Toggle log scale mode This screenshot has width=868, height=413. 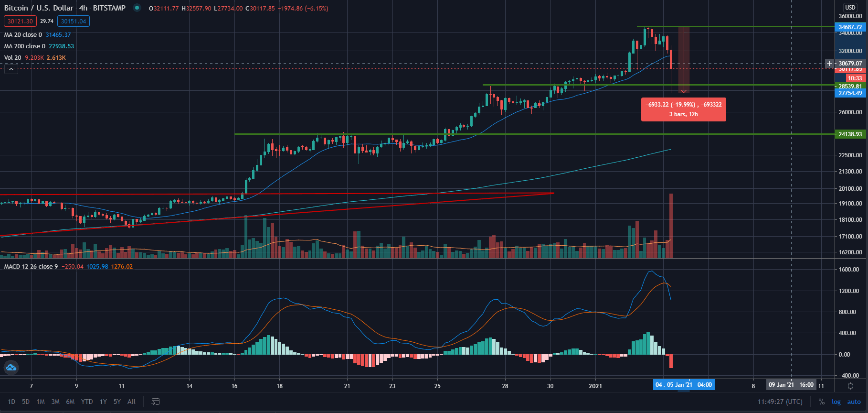click(x=836, y=402)
